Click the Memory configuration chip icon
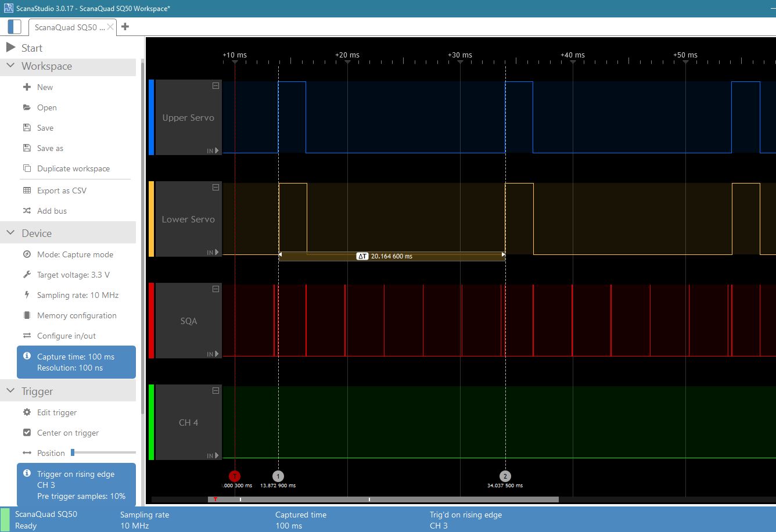The height and width of the screenshot is (532, 776). click(x=27, y=315)
